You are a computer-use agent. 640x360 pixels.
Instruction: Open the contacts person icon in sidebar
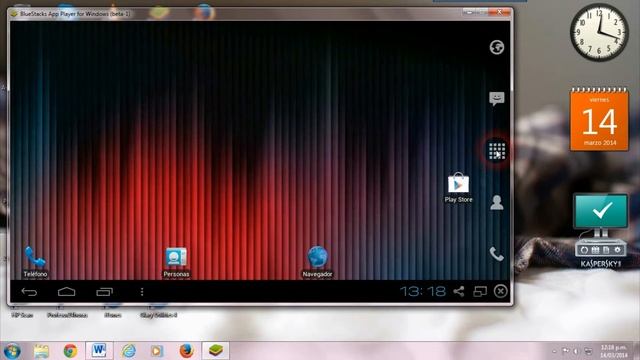tap(497, 202)
